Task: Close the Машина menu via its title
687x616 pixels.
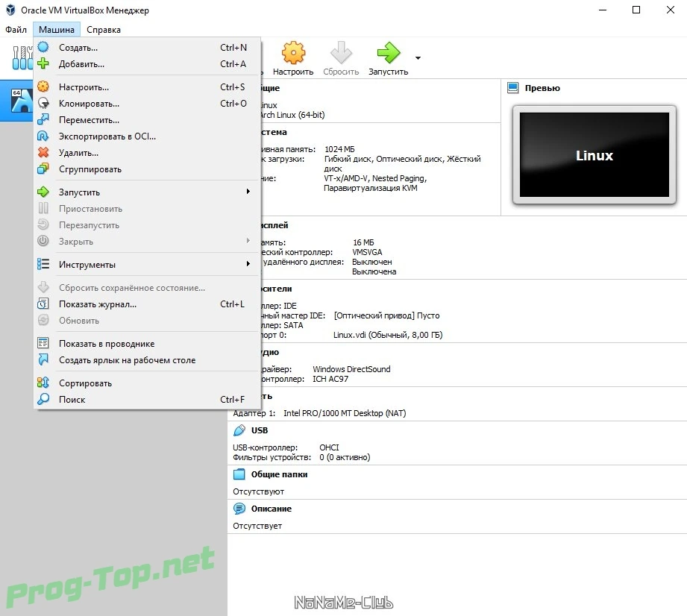Action: [x=57, y=29]
